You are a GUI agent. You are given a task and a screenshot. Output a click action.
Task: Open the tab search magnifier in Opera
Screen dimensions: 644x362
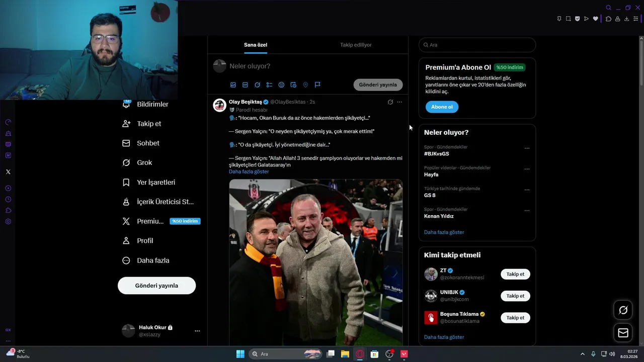coord(608,8)
